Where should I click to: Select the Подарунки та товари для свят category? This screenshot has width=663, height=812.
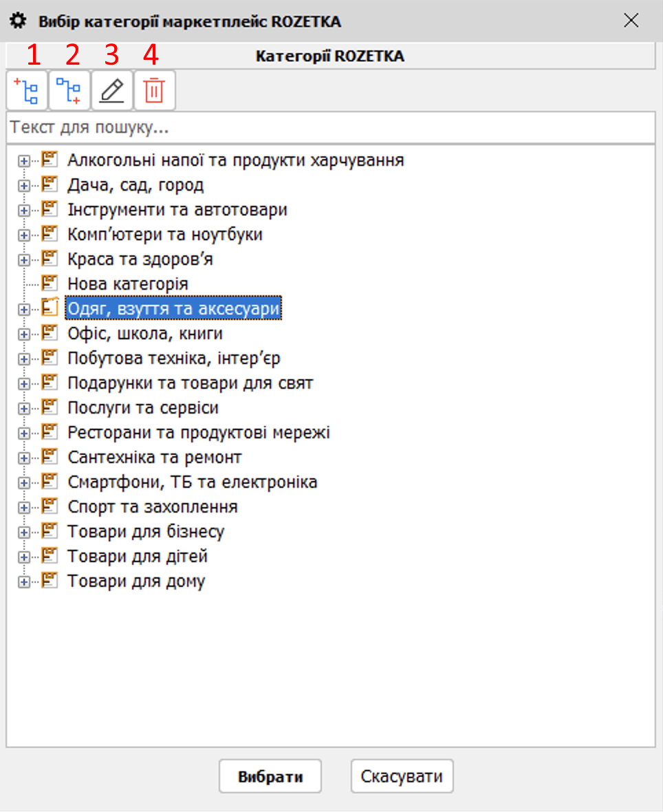(191, 383)
